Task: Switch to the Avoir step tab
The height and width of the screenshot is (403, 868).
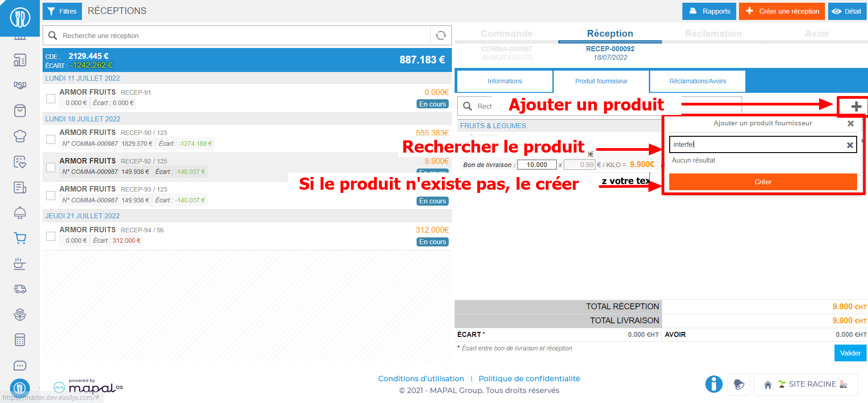Action: [x=817, y=34]
